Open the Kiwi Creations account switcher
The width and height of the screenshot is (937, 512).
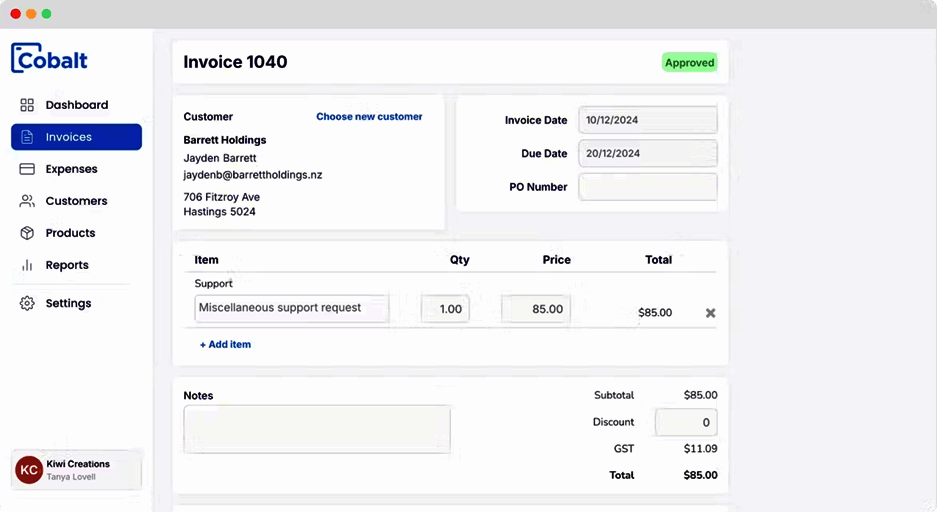coord(76,470)
